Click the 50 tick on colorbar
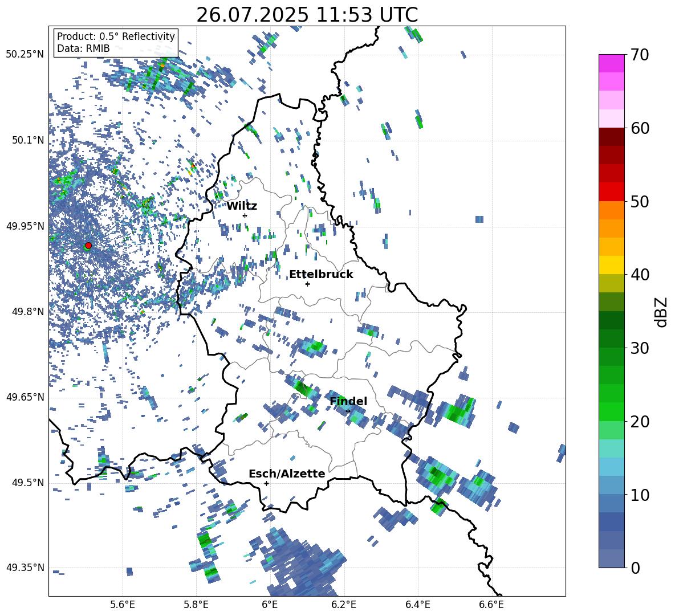This screenshot has height=616, width=675. coord(640,201)
